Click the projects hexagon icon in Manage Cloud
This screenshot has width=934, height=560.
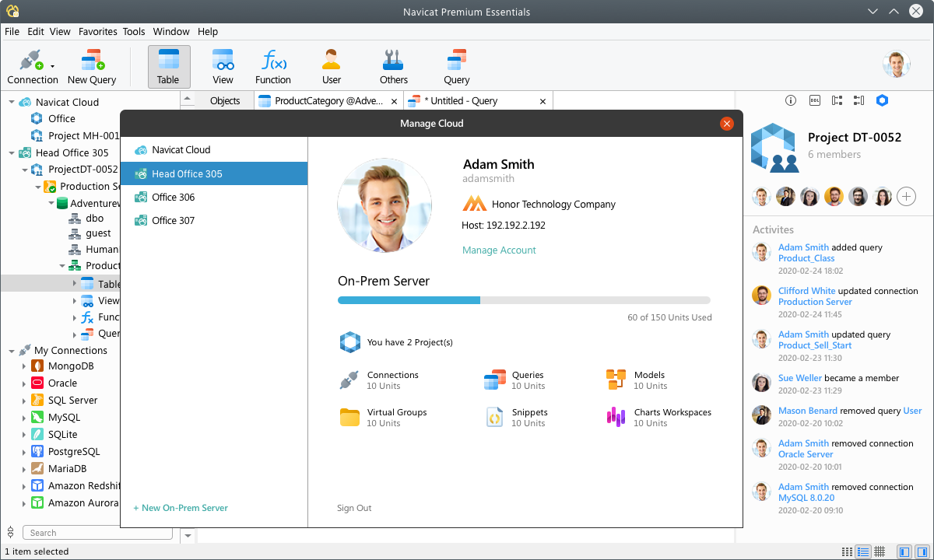click(x=350, y=342)
